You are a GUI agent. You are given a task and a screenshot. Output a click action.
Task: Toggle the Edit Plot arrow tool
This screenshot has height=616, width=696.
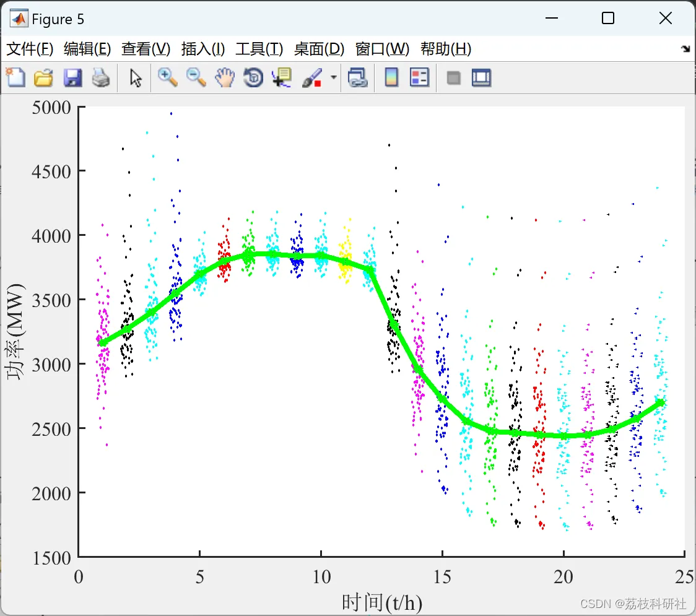click(x=136, y=78)
